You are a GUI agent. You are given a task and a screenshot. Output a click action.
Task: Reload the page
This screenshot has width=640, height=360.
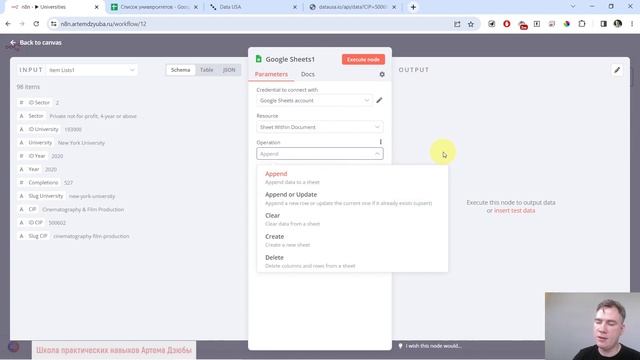36,24
